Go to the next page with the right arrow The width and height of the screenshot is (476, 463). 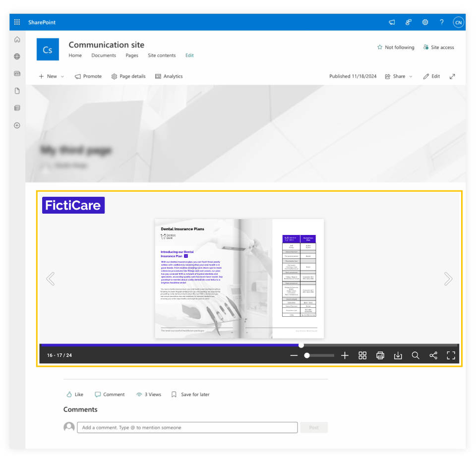pos(448,279)
